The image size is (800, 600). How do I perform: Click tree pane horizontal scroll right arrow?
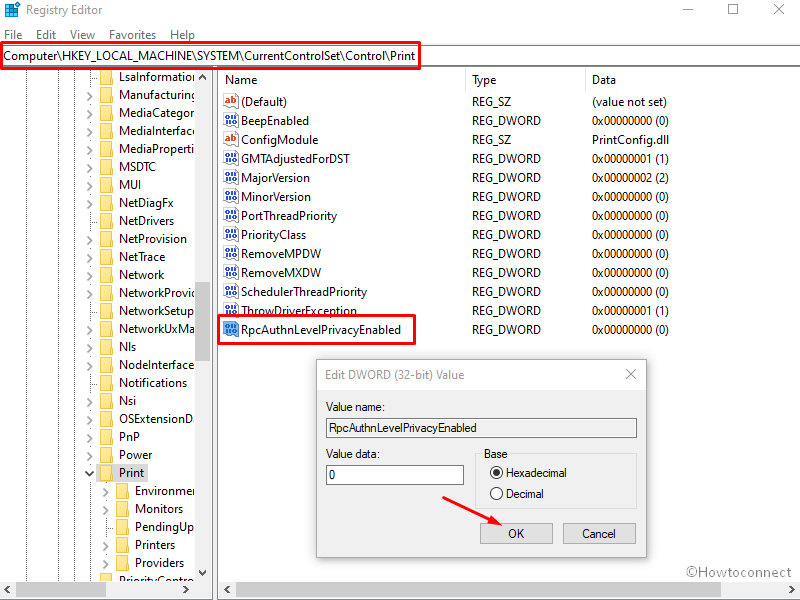click(186, 589)
